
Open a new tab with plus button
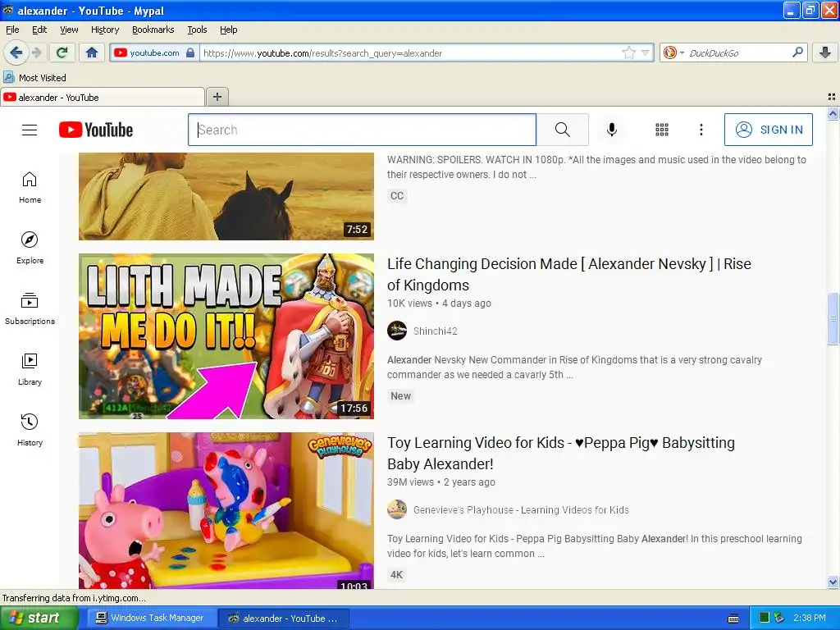pyautogui.click(x=217, y=97)
